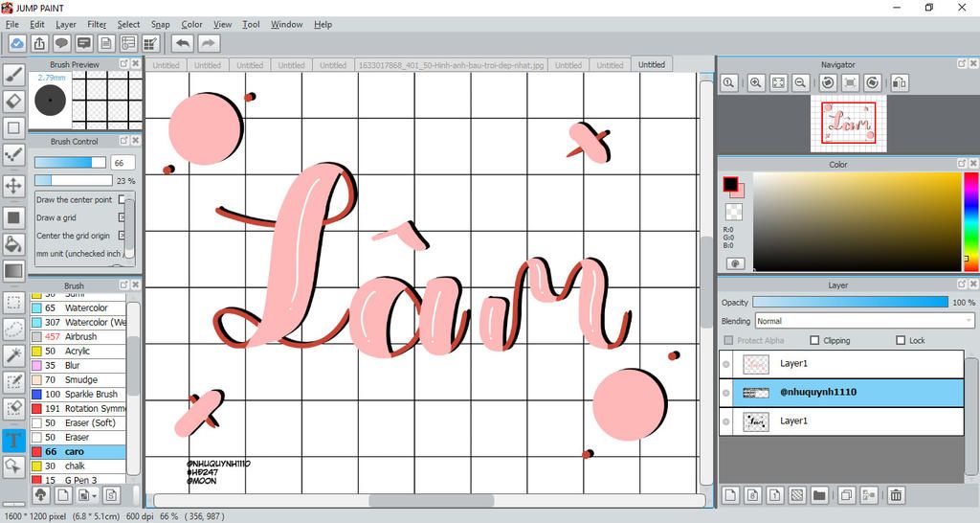The height and width of the screenshot is (523, 980).
Task: Select the Brush tool in left toolbar
Action: [13, 75]
